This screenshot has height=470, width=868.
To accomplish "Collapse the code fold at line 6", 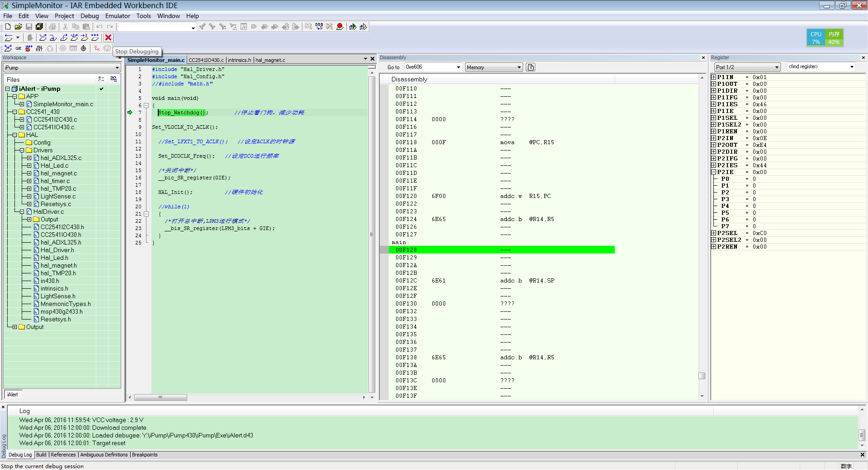I will click(x=146, y=105).
